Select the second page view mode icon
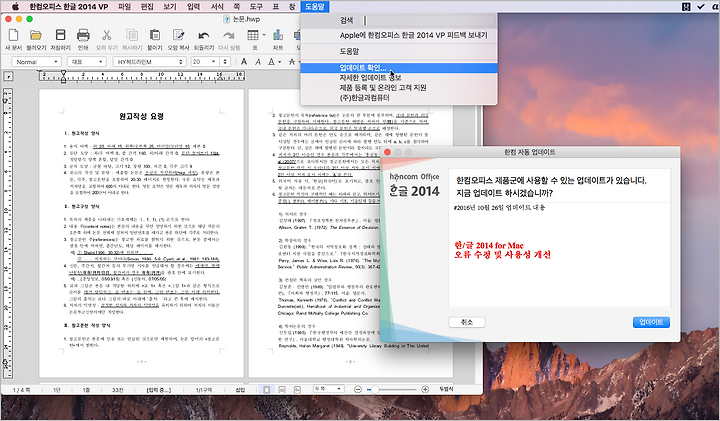Image resolution: width=720 pixels, height=421 pixels. click(282, 389)
